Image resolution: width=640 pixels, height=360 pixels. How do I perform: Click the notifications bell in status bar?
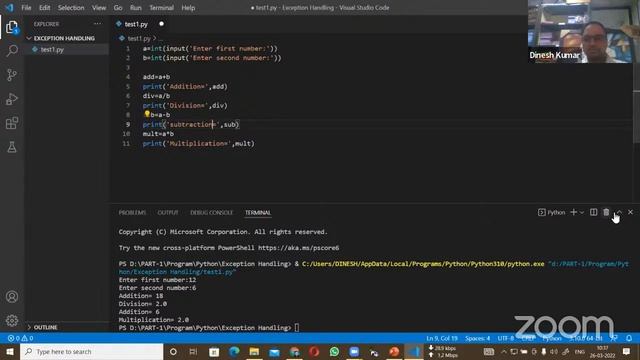(x=629, y=338)
